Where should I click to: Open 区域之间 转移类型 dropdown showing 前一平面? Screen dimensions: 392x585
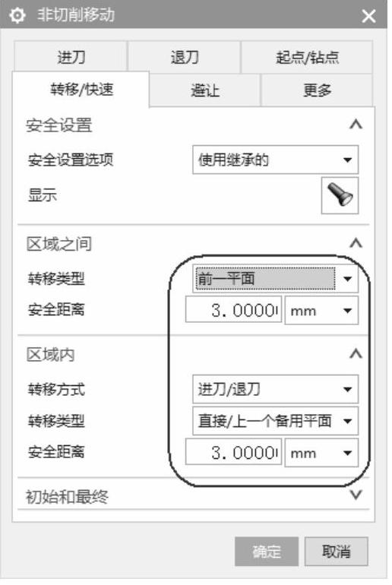click(275, 278)
